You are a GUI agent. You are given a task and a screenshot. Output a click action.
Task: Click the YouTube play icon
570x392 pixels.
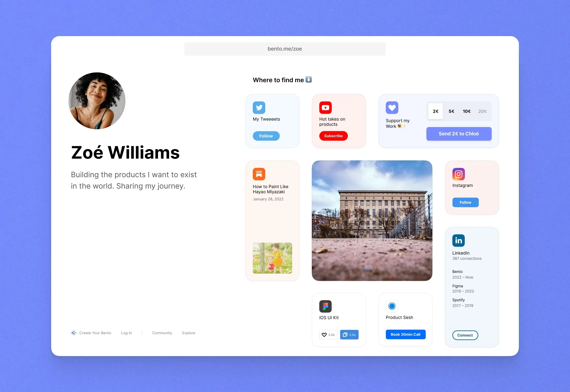pyautogui.click(x=325, y=107)
